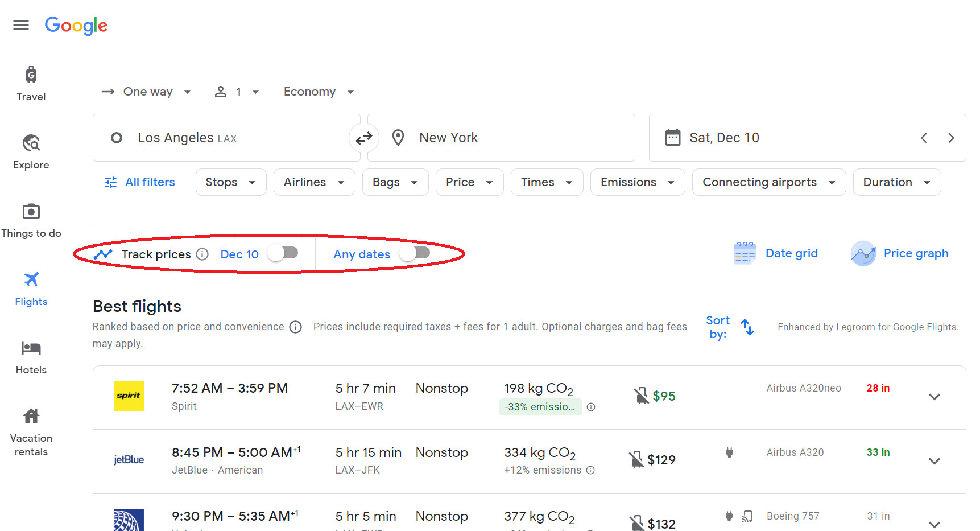Click the Google logo
The width and height of the screenshot is (980, 531).
tap(76, 26)
